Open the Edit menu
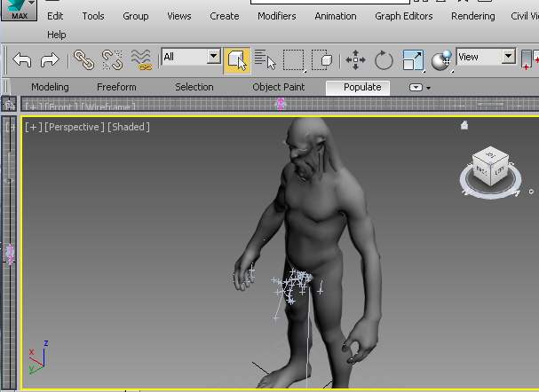Viewport: 539px width, 392px height. coord(55,16)
